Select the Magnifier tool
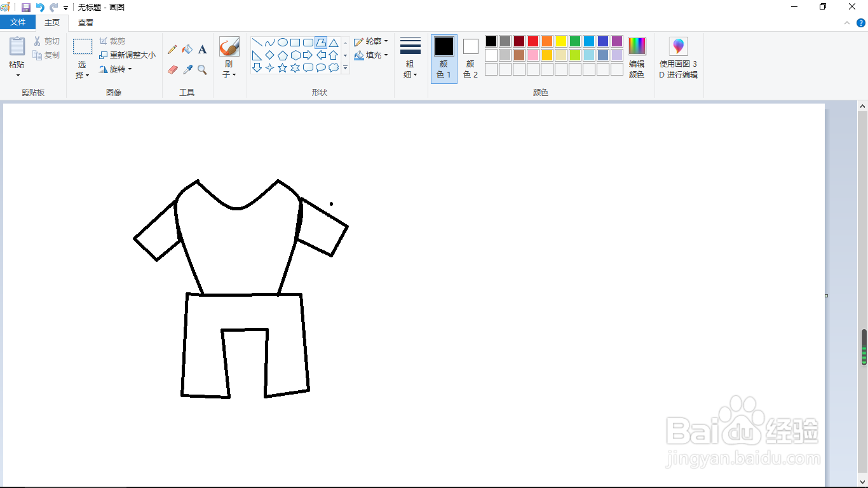868x488 pixels. [x=202, y=69]
